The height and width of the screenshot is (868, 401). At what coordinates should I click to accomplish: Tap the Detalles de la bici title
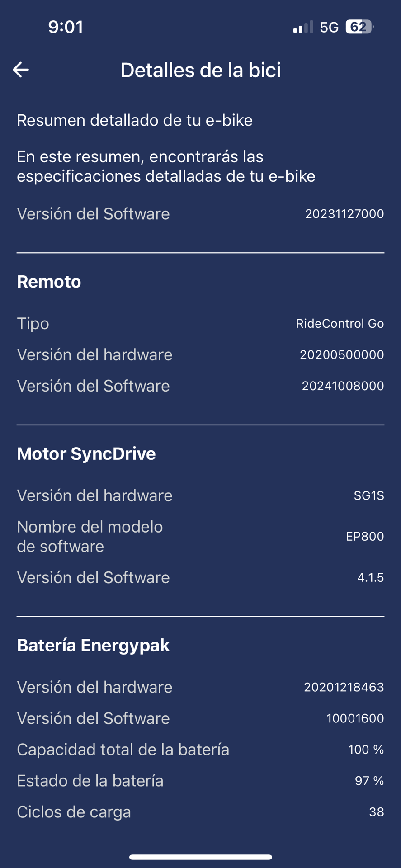200,70
